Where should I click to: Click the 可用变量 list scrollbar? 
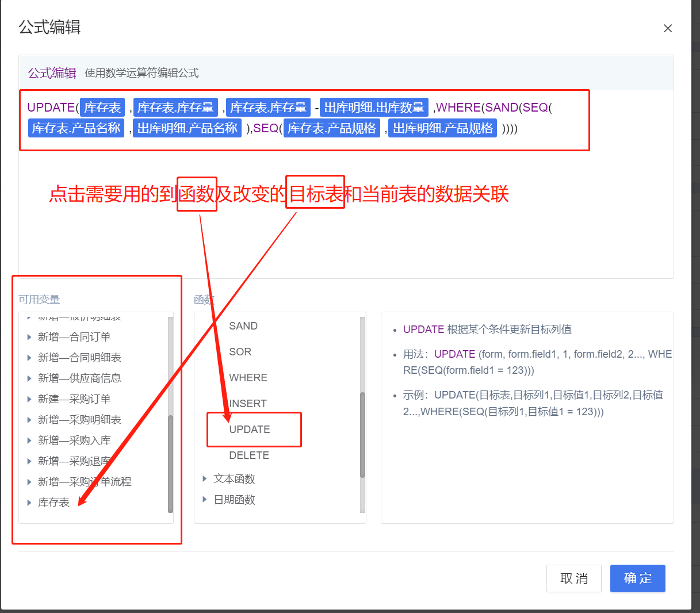170,463
